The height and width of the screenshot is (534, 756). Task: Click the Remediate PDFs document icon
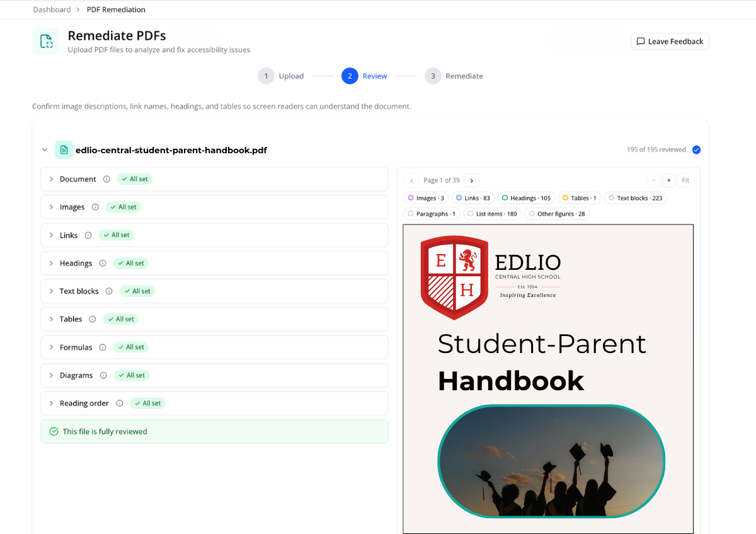coord(46,42)
